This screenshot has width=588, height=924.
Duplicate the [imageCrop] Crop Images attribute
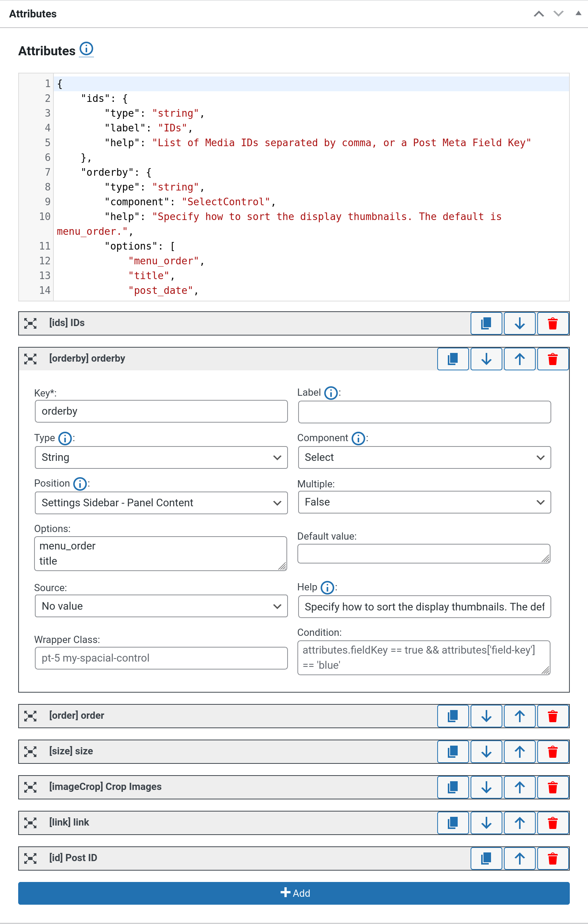coord(453,787)
